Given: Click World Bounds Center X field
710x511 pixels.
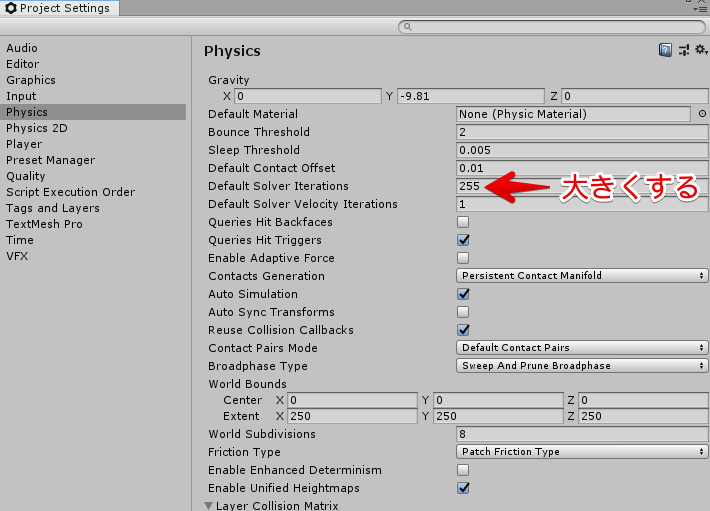Looking at the screenshot, I should pos(352,400).
